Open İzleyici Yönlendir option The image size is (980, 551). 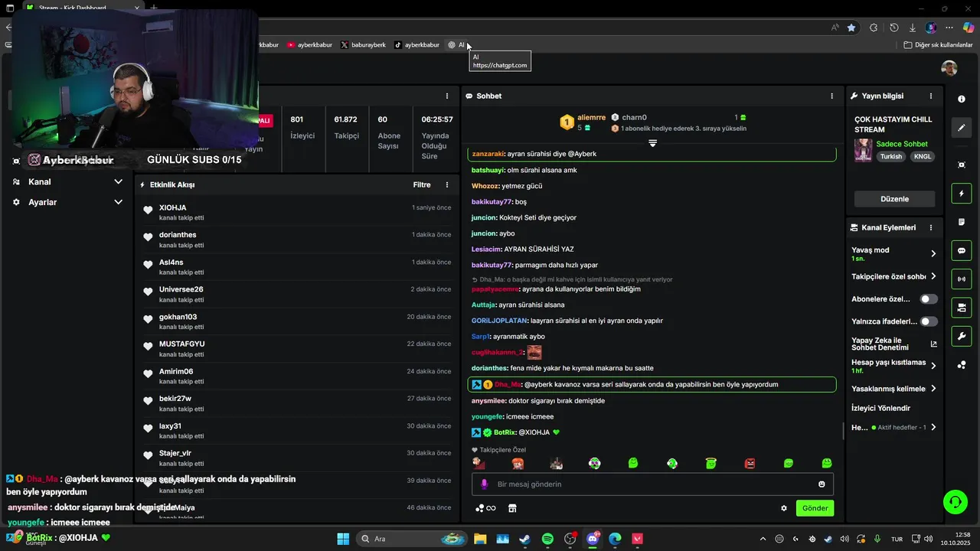pos(881,408)
